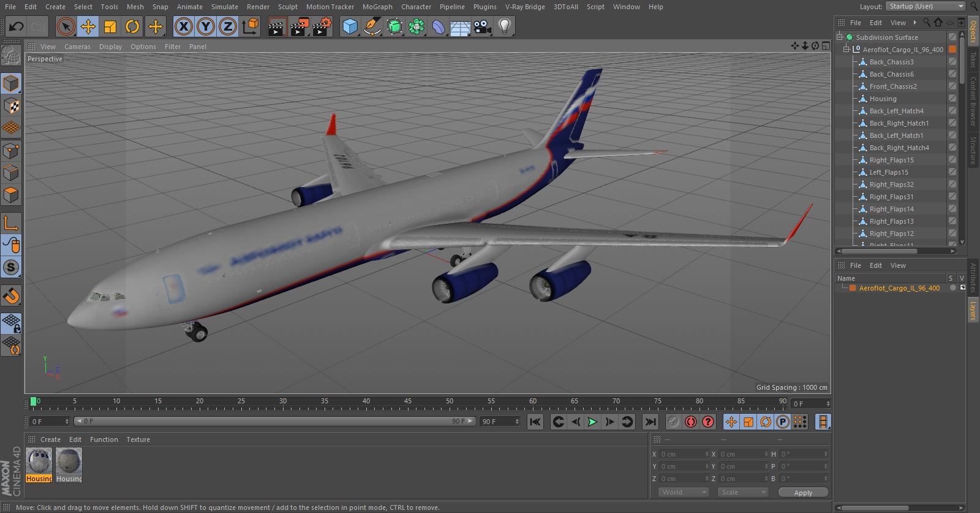Add a floor environment object

click(x=461, y=26)
